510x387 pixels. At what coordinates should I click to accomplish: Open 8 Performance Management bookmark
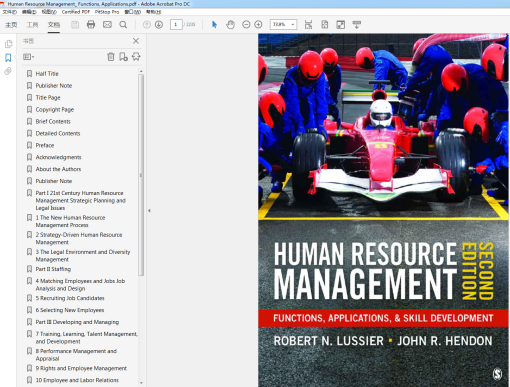76,355
